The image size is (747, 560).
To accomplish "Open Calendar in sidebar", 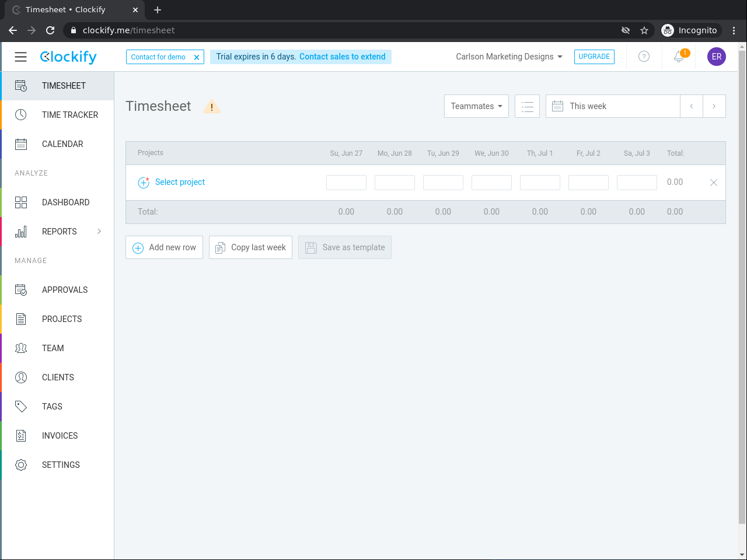I will coord(57,144).
